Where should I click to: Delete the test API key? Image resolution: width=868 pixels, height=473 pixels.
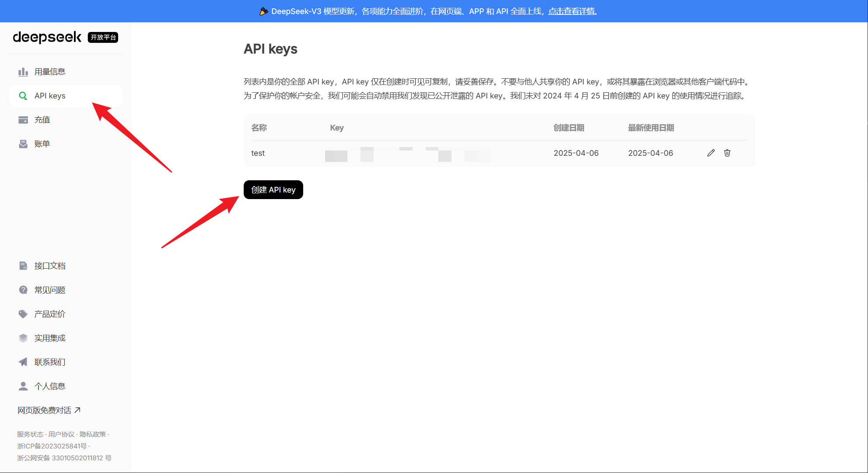[727, 153]
